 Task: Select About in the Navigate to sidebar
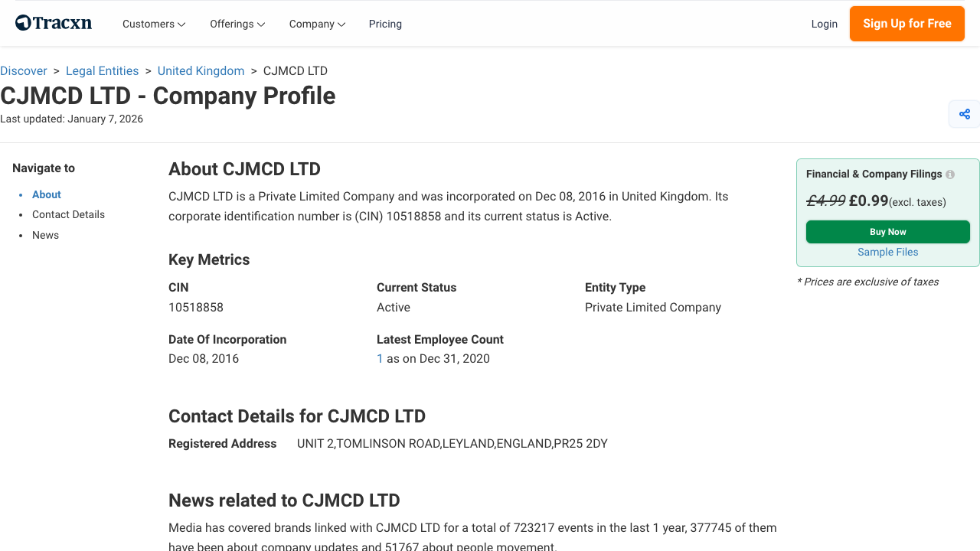point(46,194)
